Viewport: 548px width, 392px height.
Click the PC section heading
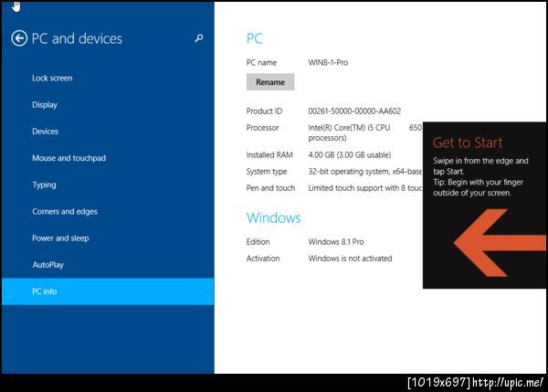[x=255, y=38]
